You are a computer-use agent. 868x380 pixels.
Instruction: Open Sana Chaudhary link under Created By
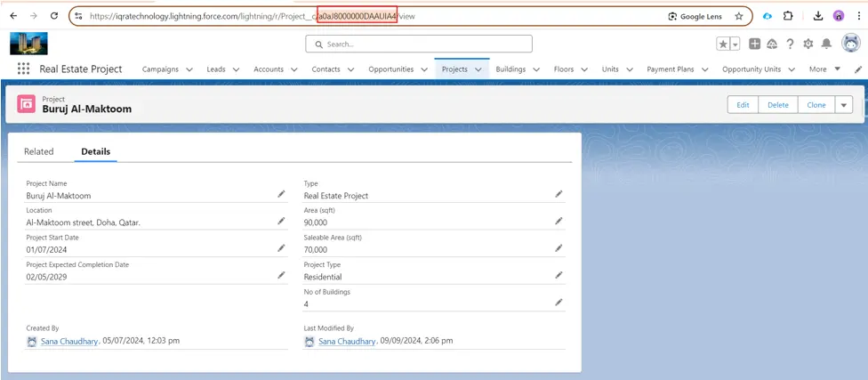coord(69,341)
